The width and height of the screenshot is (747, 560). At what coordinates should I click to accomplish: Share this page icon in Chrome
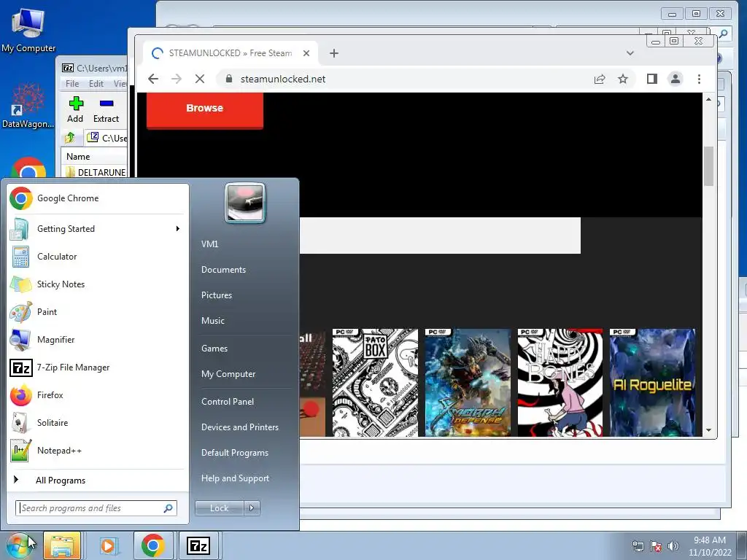coord(600,79)
